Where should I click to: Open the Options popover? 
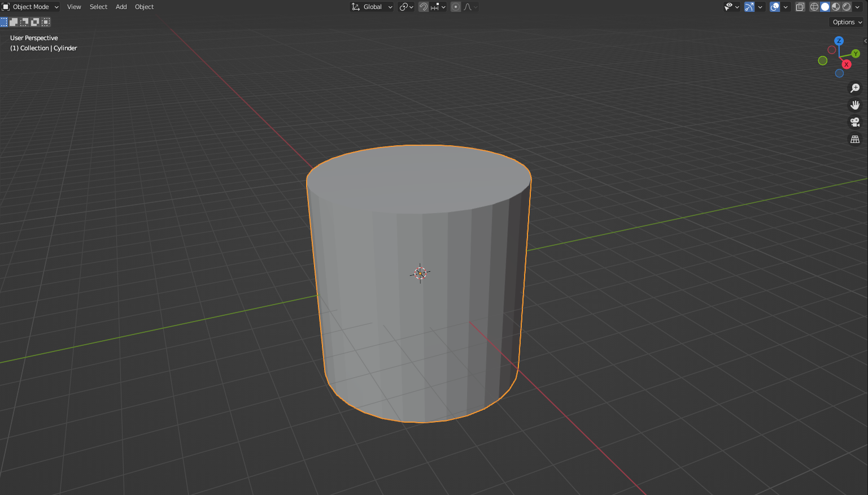coord(847,22)
